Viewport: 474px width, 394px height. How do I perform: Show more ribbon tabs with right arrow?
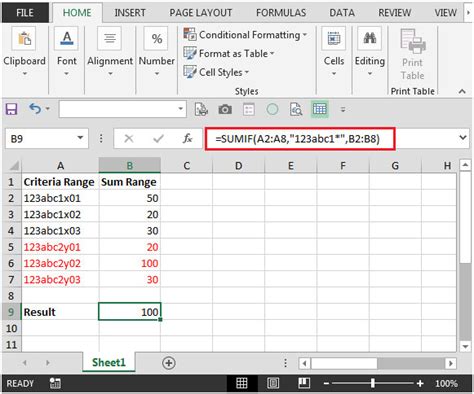coord(468,13)
